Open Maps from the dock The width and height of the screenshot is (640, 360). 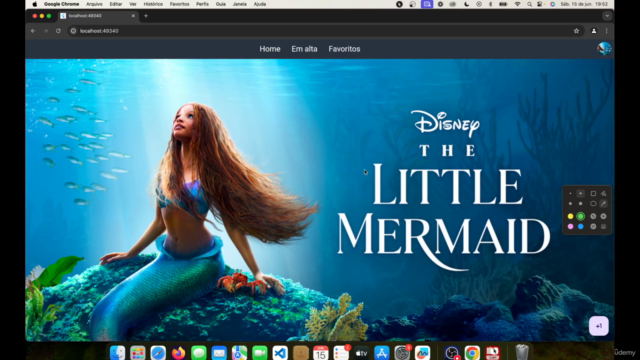(240, 353)
